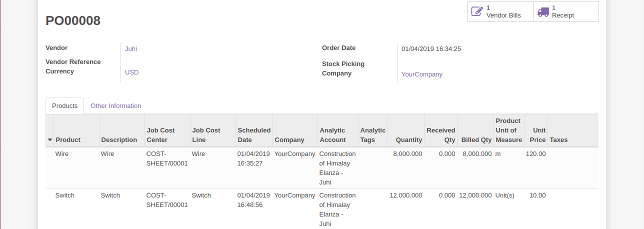Switch to the Other Information tab
The image size is (644, 229).
tap(116, 106)
